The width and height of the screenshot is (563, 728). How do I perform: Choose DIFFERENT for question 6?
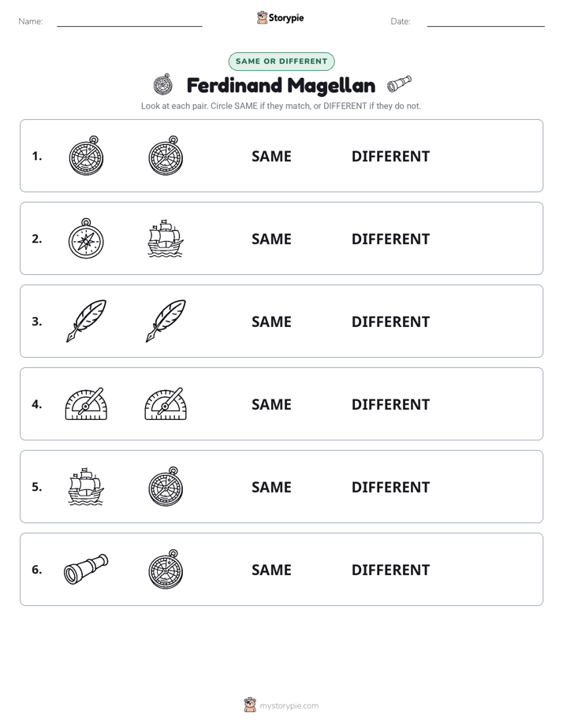pos(390,570)
